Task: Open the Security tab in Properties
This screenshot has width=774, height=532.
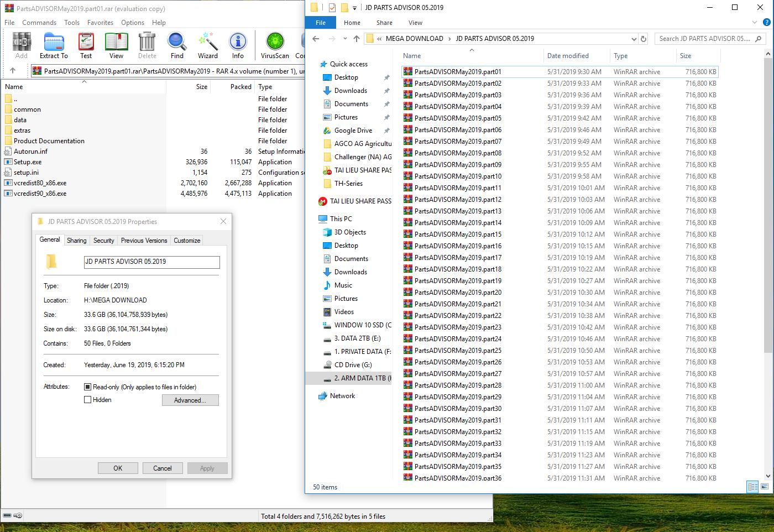Action: click(x=103, y=241)
